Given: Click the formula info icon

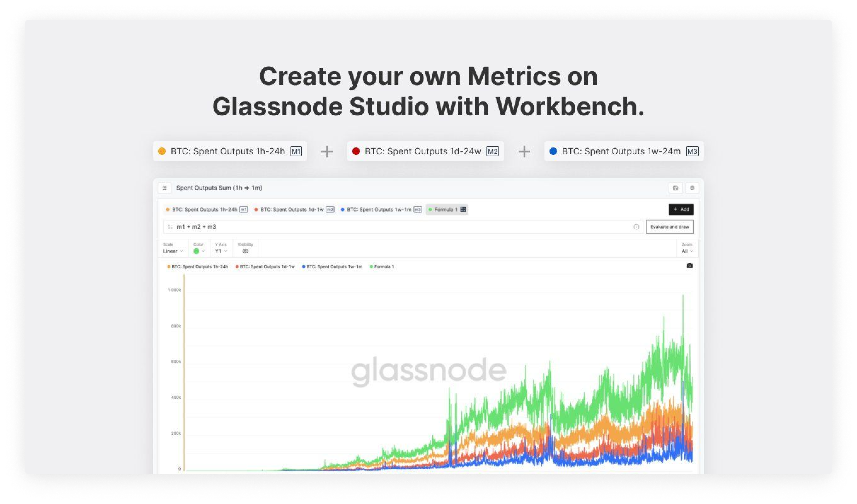Looking at the screenshot, I should (636, 227).
